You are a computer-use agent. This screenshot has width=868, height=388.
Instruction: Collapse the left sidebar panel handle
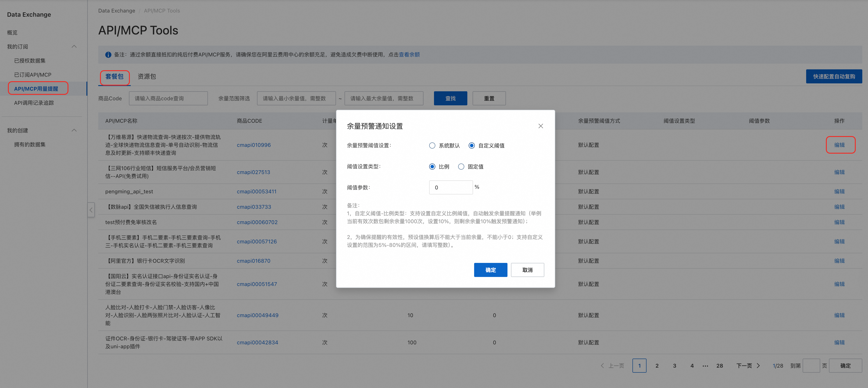pos(91,210)
